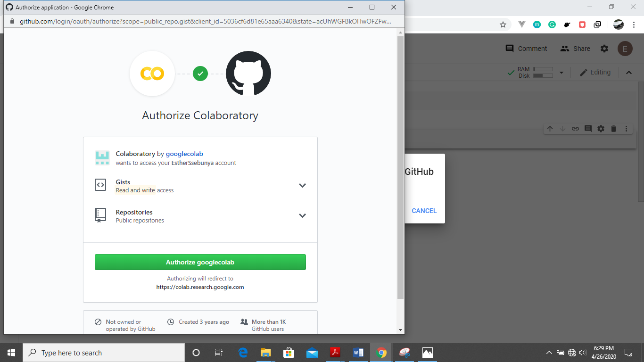Switch mode with the Editing pencil button
This screenshot has width=644, height=362.
pos(595,72)
